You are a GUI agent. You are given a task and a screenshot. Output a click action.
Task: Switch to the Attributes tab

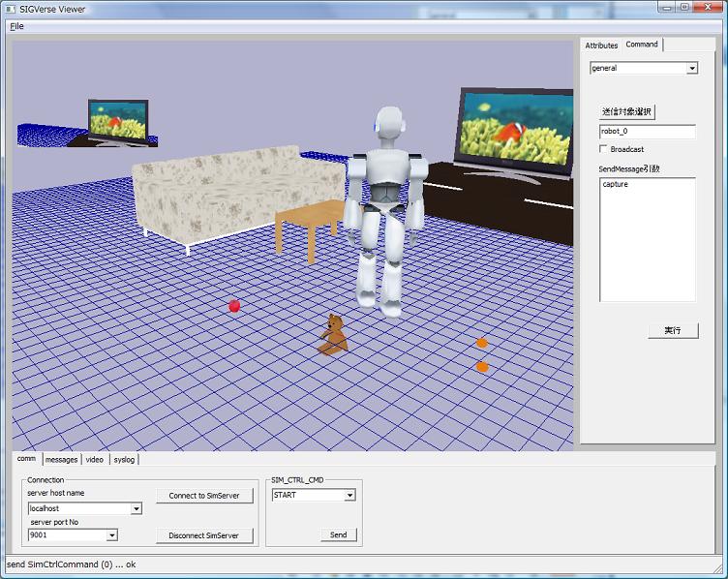tap(601, 46)
